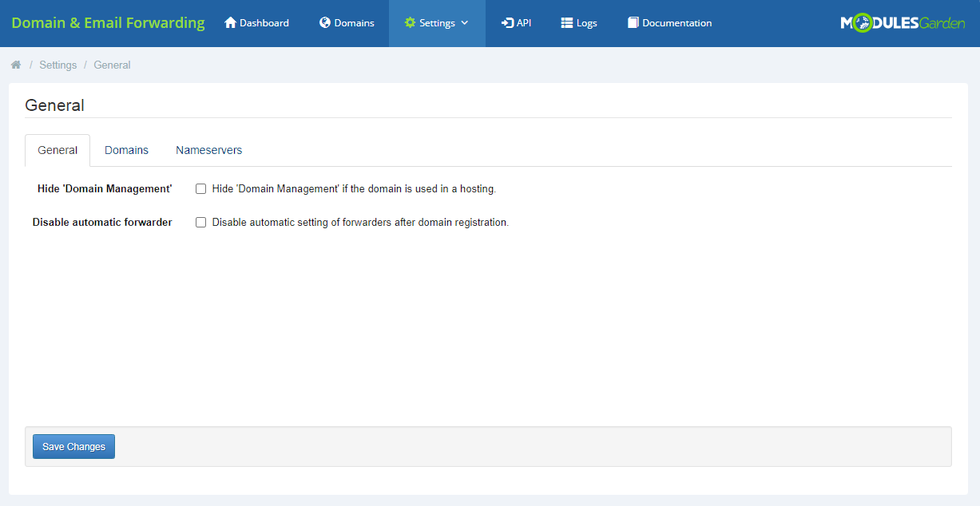
Task: Select the Dashboard house icon
Action: (230, 22)
